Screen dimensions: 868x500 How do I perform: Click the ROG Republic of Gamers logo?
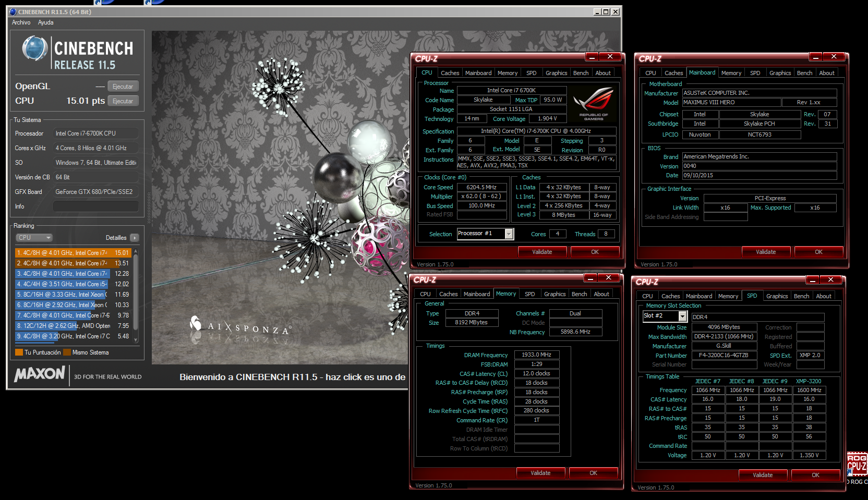point(594,104)
